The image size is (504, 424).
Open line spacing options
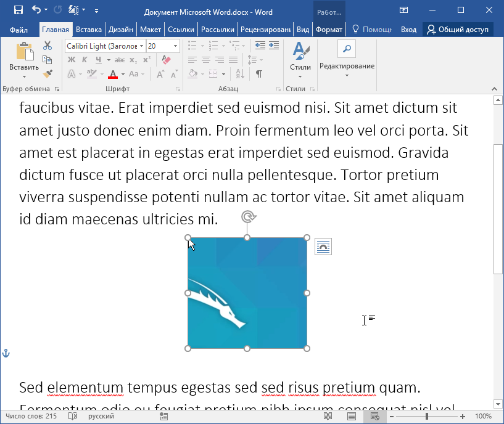(252, 60)
